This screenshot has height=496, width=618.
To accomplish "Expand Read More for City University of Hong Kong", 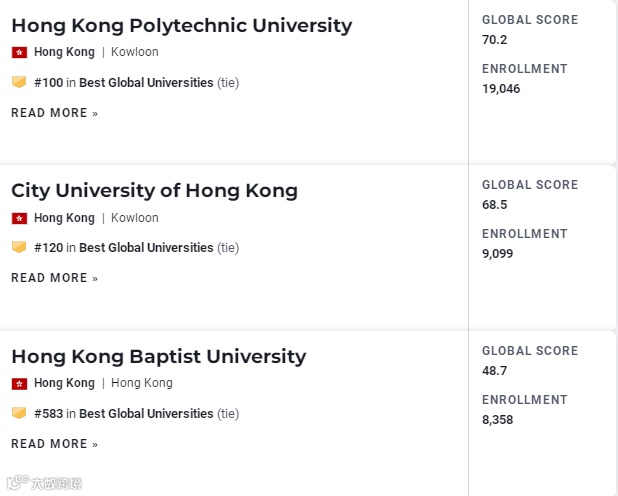I will tap(54, 278).
